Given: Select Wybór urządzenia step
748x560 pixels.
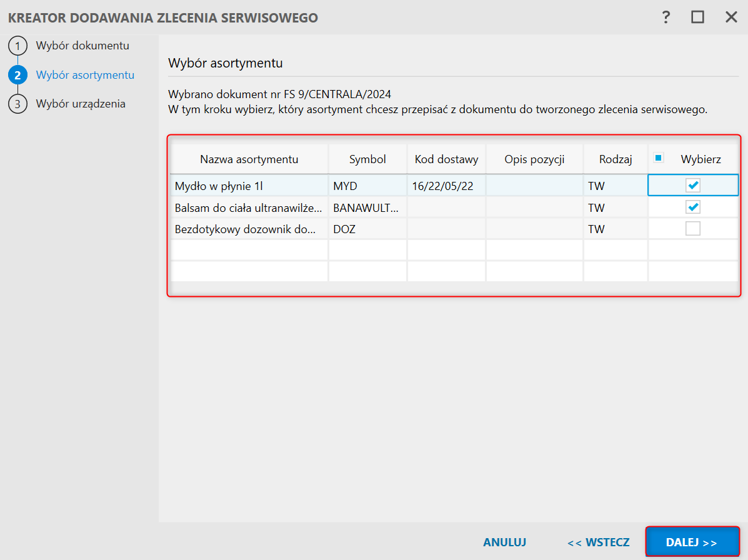Looking at the screenshot, I should (81, 104).
